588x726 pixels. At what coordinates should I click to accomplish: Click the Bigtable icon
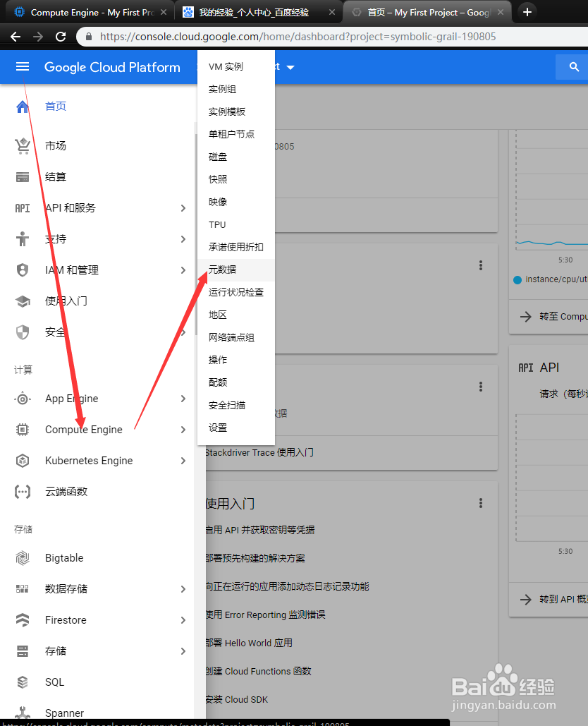click(22, 558)
